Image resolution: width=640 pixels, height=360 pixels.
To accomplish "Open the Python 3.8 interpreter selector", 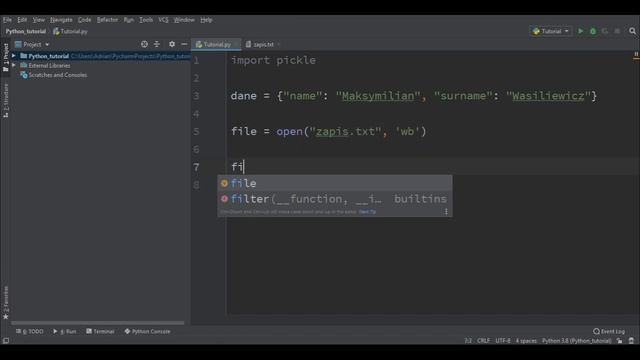I will (x=577, y=340).
